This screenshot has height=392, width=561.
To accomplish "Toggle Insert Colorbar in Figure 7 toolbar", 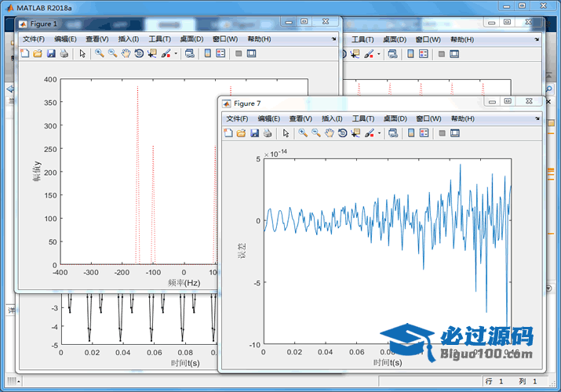I will coord(410,133).
